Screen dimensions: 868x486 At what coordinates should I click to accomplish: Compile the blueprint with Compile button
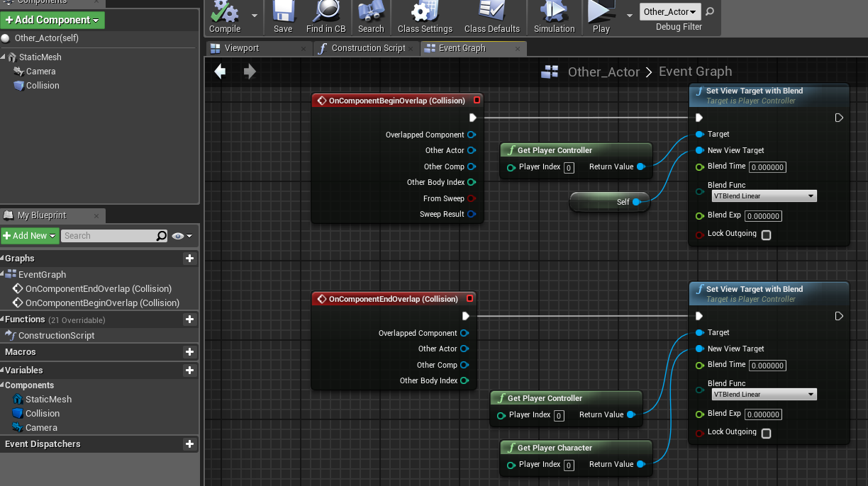[225, 17]
